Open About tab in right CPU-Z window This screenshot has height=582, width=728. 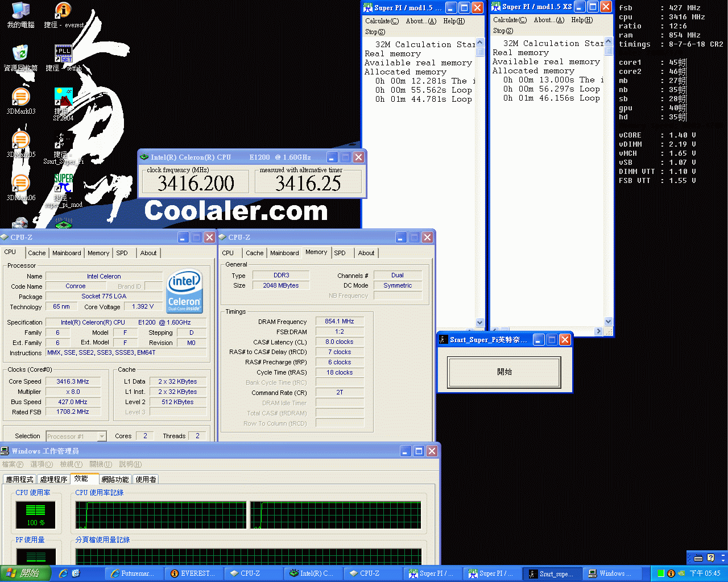click(x=366, y=253)
